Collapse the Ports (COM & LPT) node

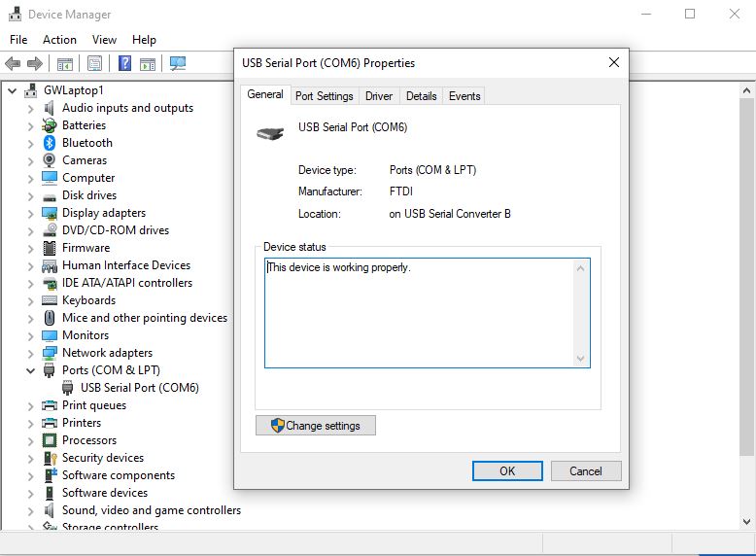31,370
